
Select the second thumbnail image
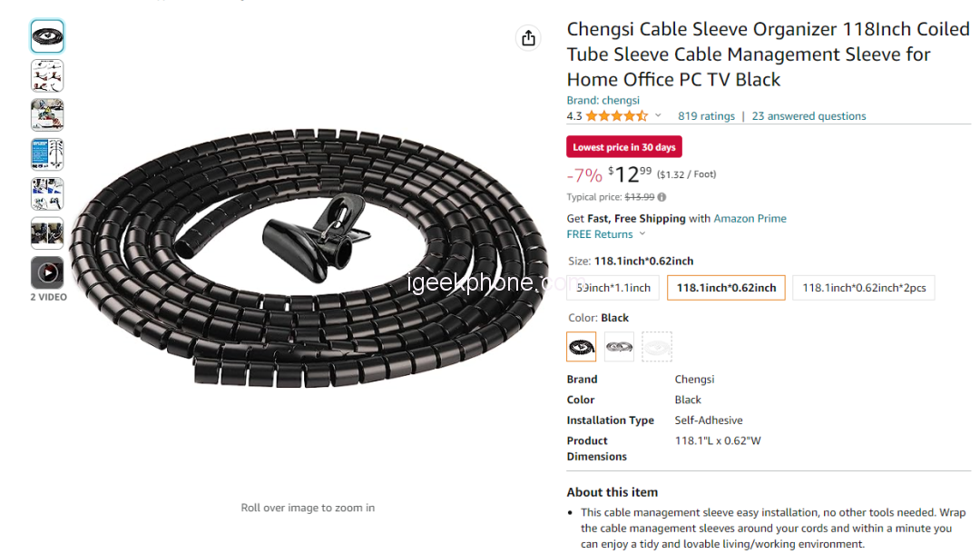pyautogui.click(x=47, y=75)
